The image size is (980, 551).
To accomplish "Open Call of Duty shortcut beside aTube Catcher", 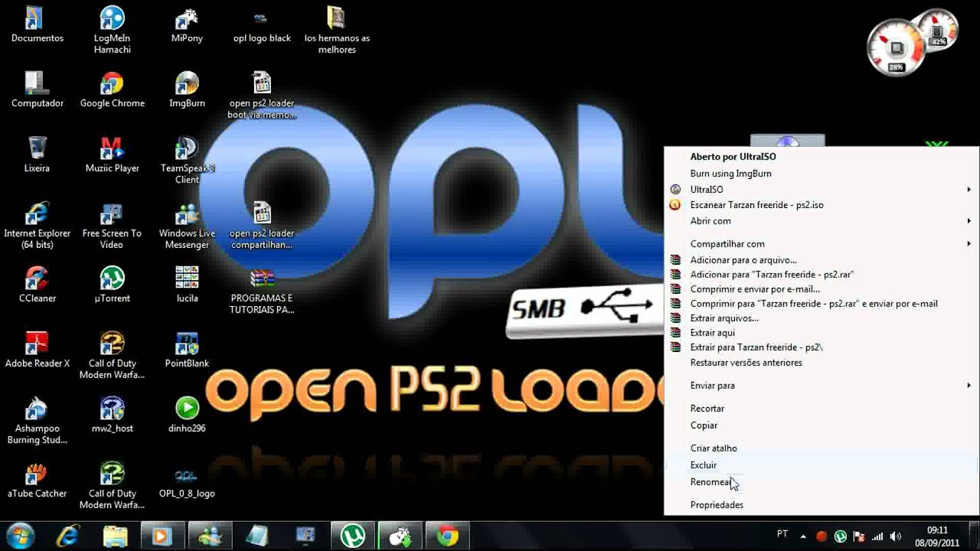I will click(112, 486).
